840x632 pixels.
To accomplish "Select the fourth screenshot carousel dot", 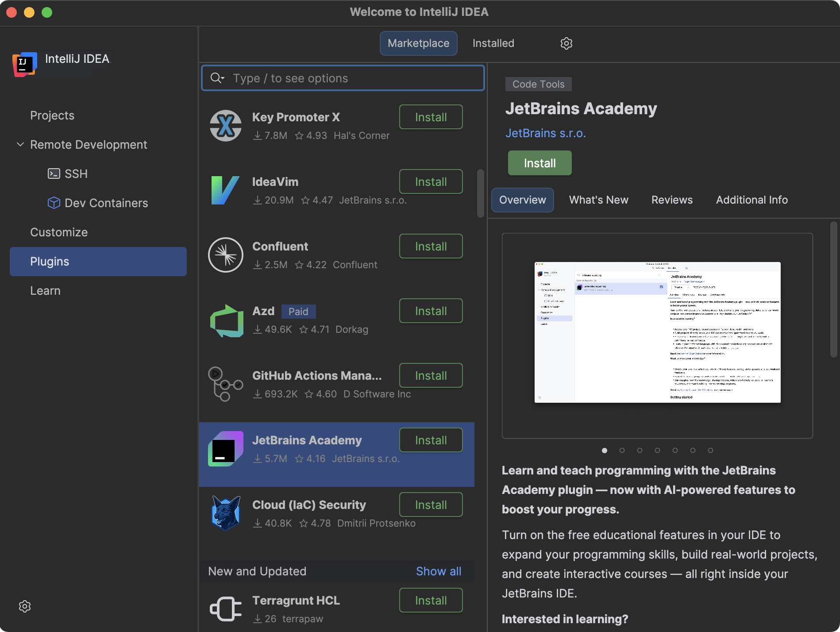I will click(657, 451).
